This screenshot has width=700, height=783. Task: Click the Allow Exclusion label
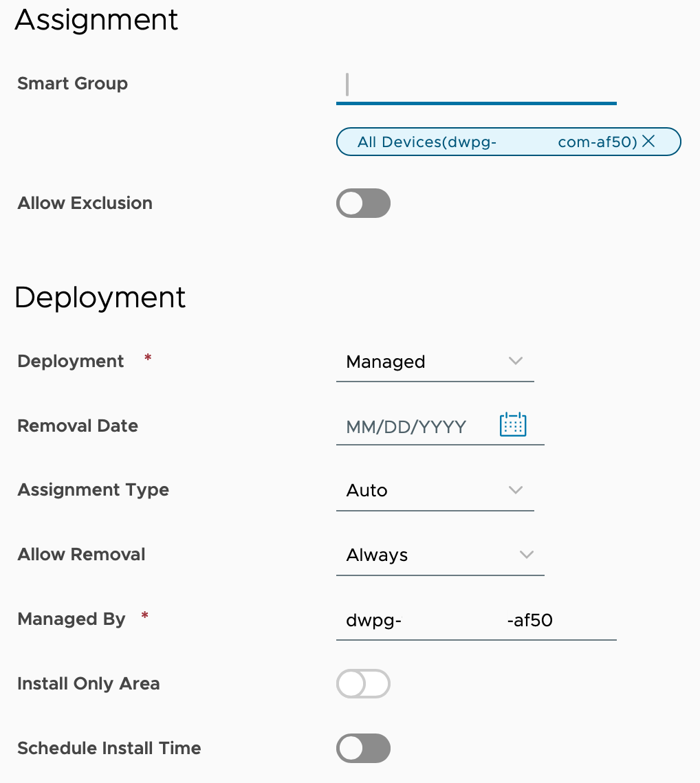[85, 203]
